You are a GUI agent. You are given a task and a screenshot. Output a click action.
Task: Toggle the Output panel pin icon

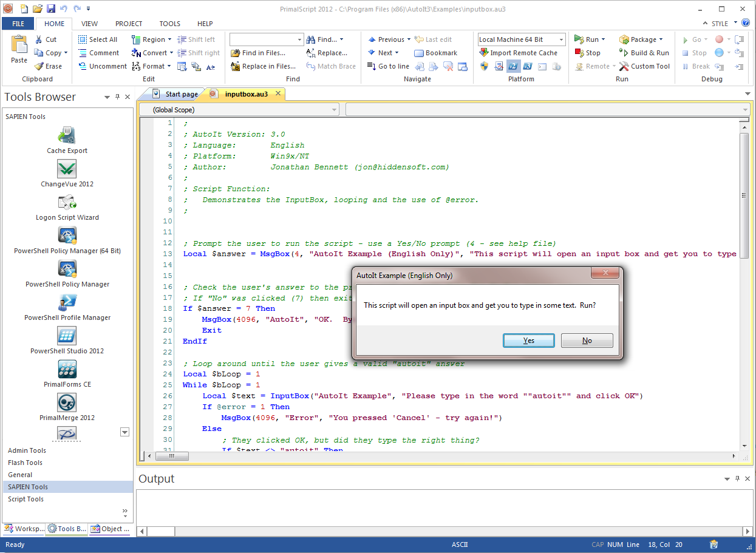click(x=737, y=479)
